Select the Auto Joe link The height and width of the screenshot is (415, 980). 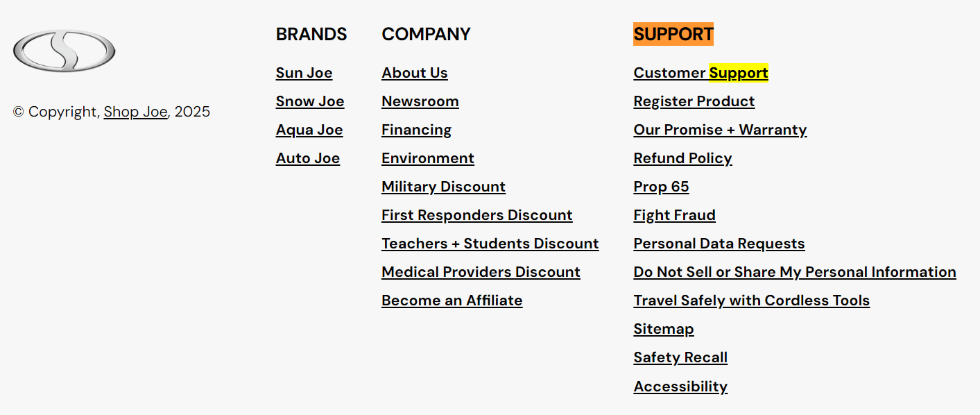[308, 158]
